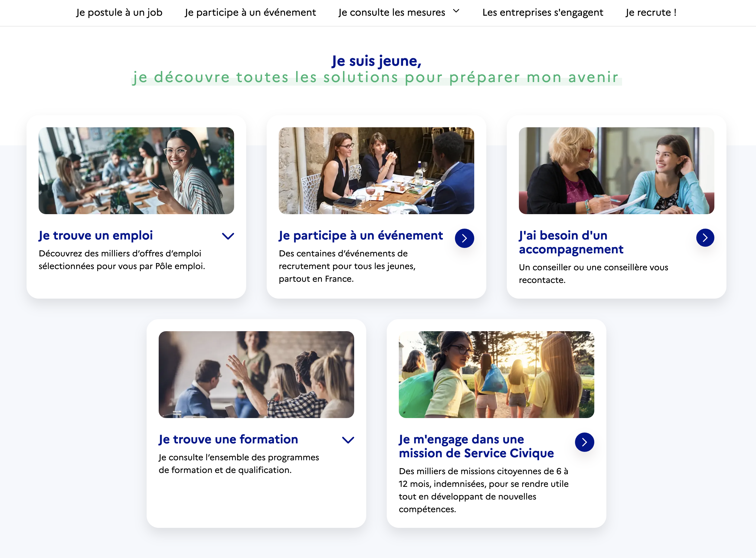Expand the 'Je consulte les mesures' chevron
Viewport: 756px width, 558px height.
(x=456, y=11)
